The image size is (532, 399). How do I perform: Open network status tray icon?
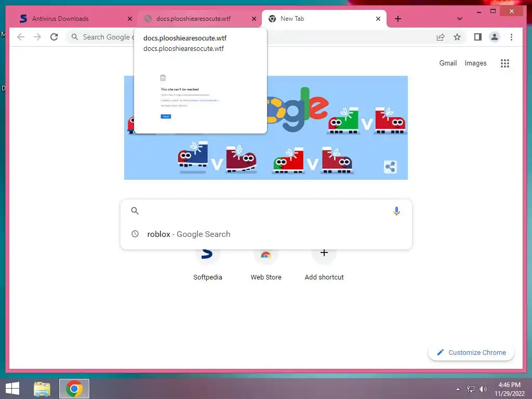tap(470, 389)
